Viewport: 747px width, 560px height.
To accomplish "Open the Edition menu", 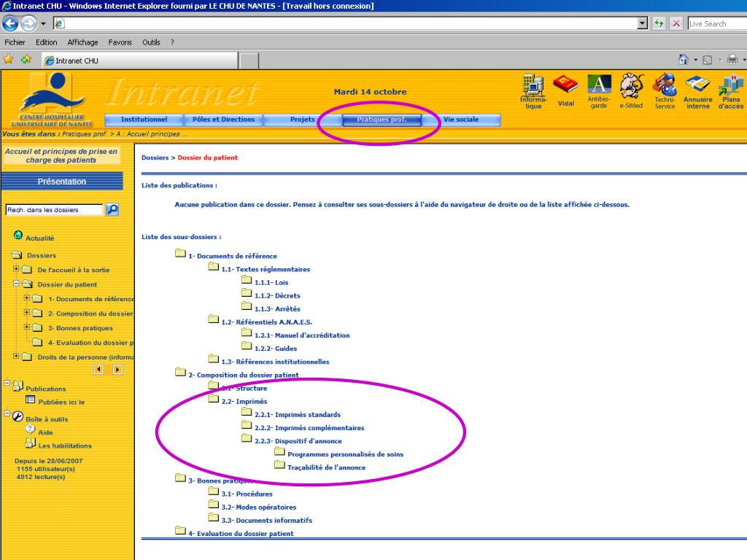I will point(46,42).
